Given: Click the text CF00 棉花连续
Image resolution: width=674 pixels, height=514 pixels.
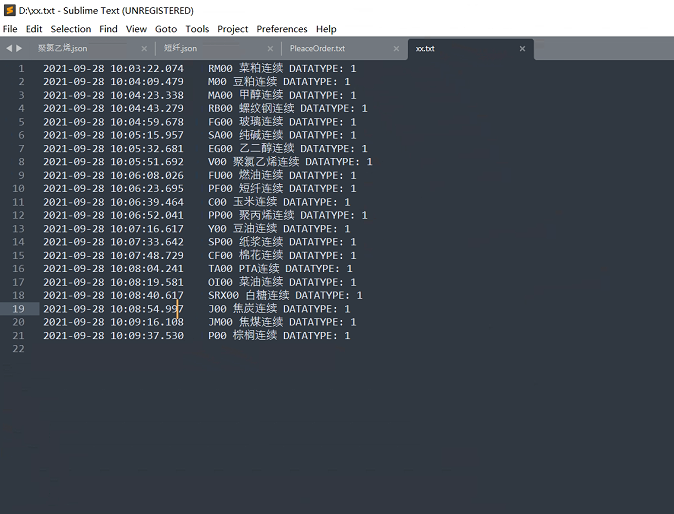Looking at the screenshot, I should [x=245, y=255].
